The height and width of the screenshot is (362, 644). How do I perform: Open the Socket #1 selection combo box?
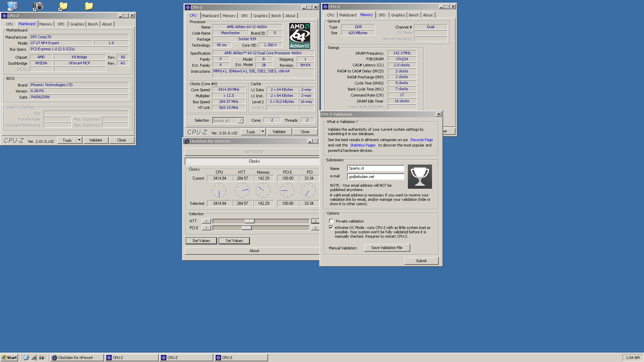coord(228,121)
